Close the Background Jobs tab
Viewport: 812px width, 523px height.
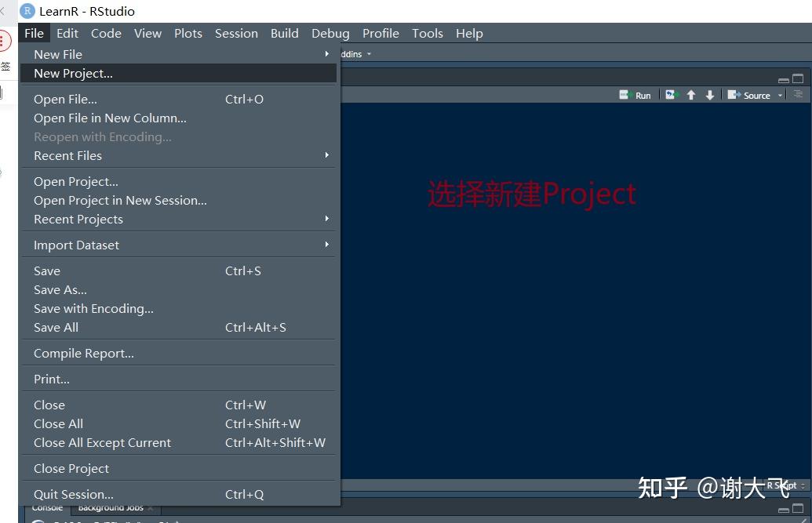click(x=151, y=509)
